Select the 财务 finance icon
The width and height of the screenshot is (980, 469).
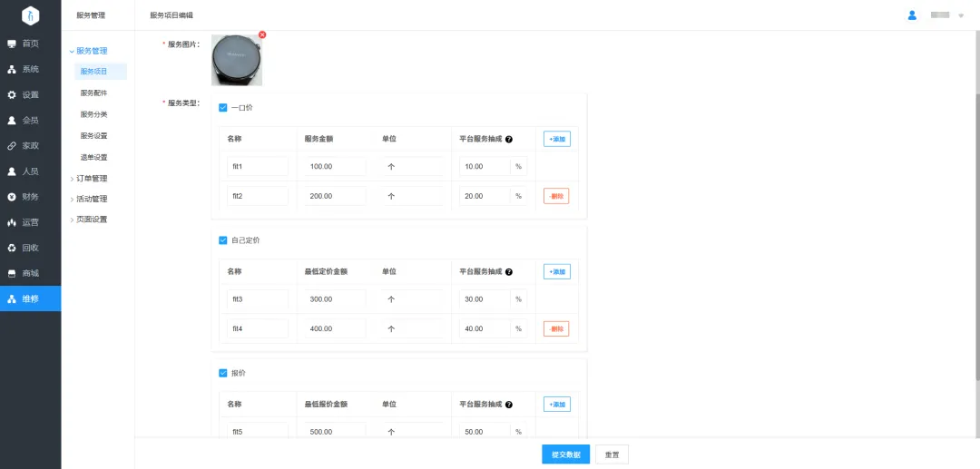[x=12, y=197]
